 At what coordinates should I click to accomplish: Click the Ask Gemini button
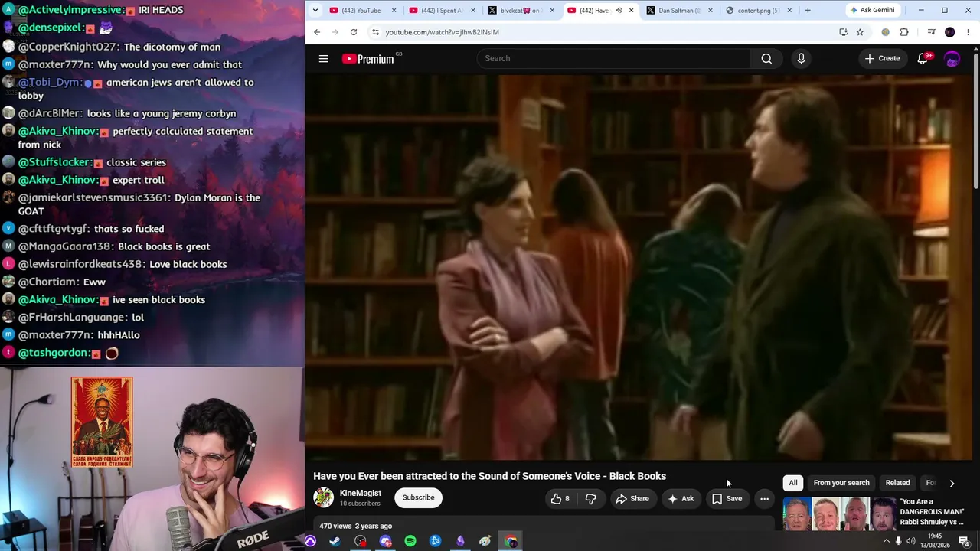(872, 11)
